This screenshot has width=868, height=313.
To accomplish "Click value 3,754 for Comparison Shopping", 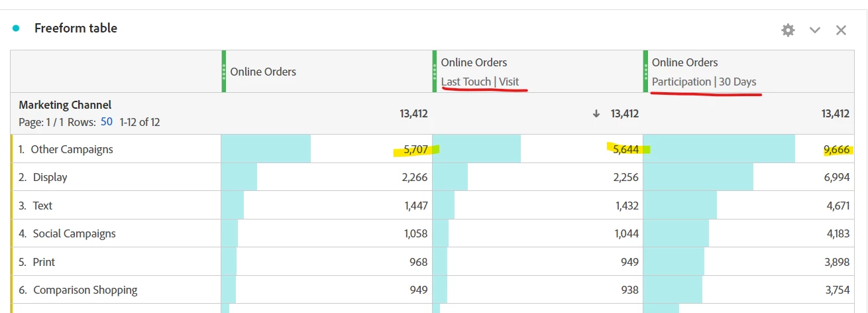I will (x=838, y=290).
